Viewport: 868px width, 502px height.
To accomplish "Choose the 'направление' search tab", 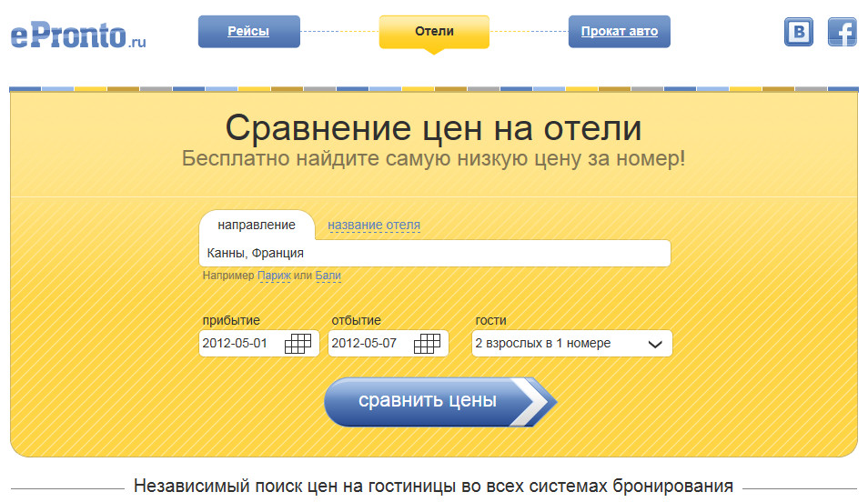I will point(257,225).
